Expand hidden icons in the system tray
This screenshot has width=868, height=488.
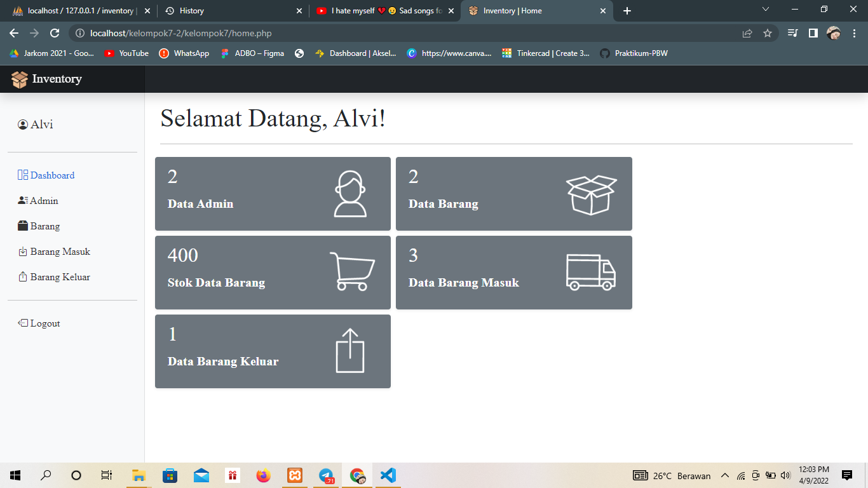pos(724,475)
